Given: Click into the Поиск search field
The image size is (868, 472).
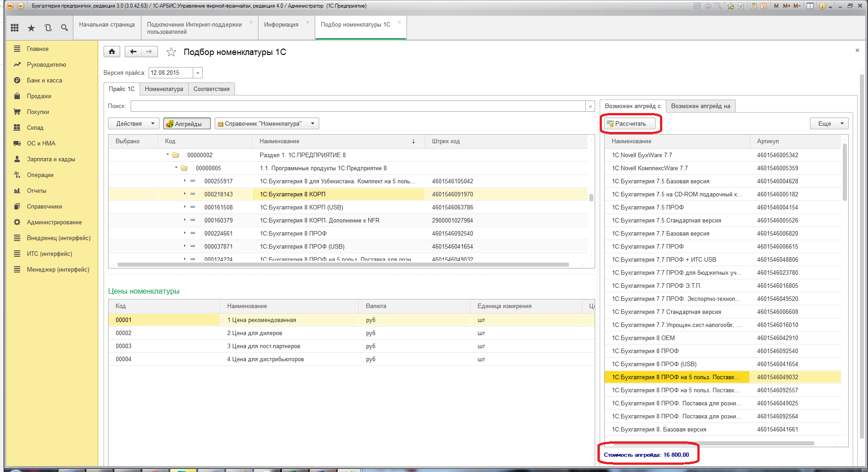Looking at the screenshot, I should tap(358, 106).
